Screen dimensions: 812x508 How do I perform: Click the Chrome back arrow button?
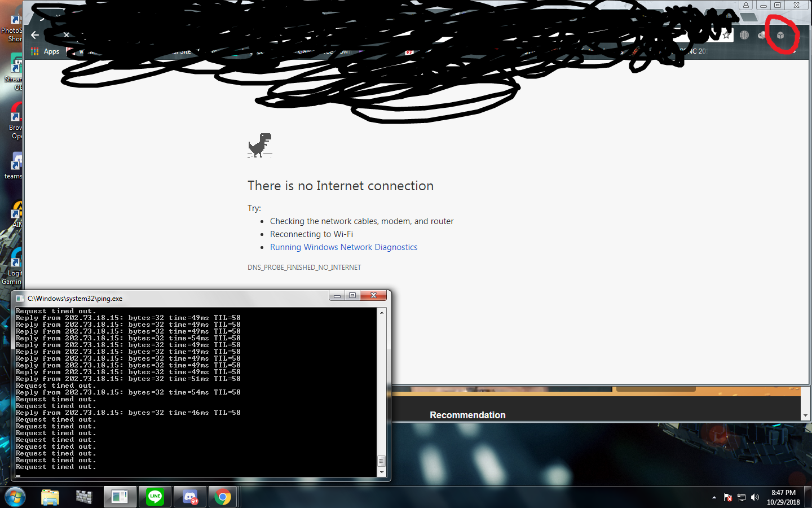35,34
